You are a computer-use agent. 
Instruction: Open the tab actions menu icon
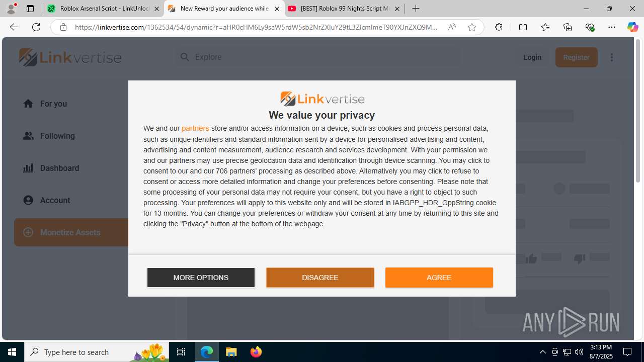pyautogui.click(x=30, y=9)
